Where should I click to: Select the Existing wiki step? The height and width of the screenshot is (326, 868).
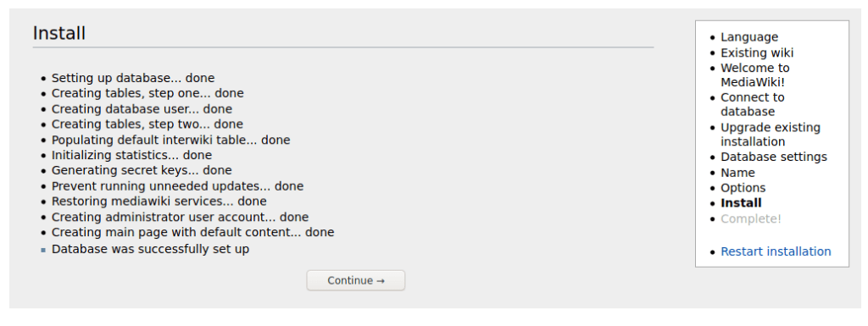757,52
